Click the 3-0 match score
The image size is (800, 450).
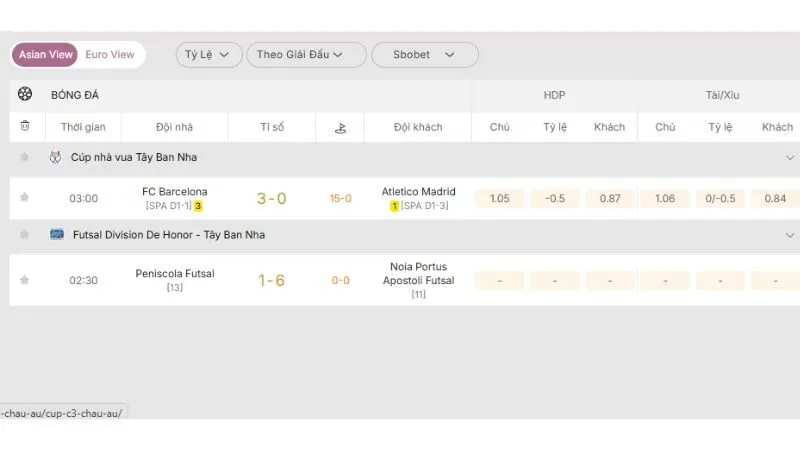click(271, 198)
